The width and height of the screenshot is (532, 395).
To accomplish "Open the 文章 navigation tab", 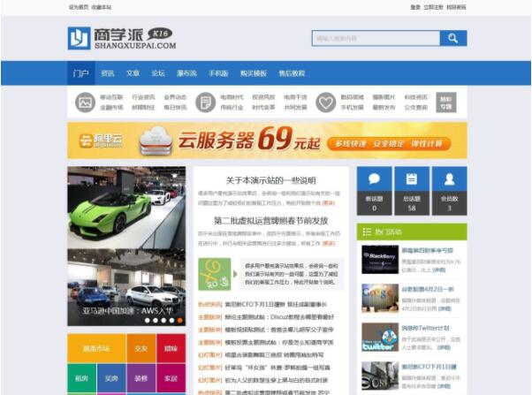I will (133, 73).
